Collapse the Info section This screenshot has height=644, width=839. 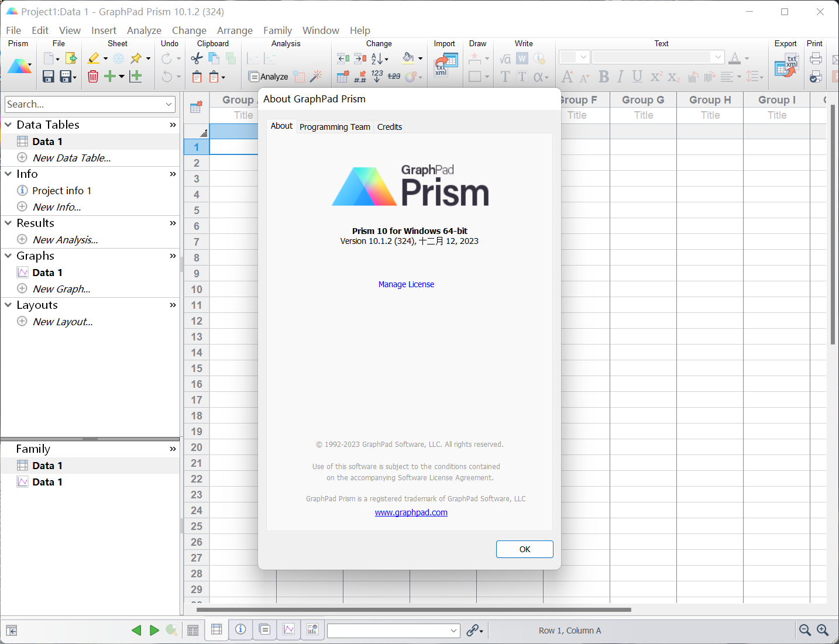8,174
